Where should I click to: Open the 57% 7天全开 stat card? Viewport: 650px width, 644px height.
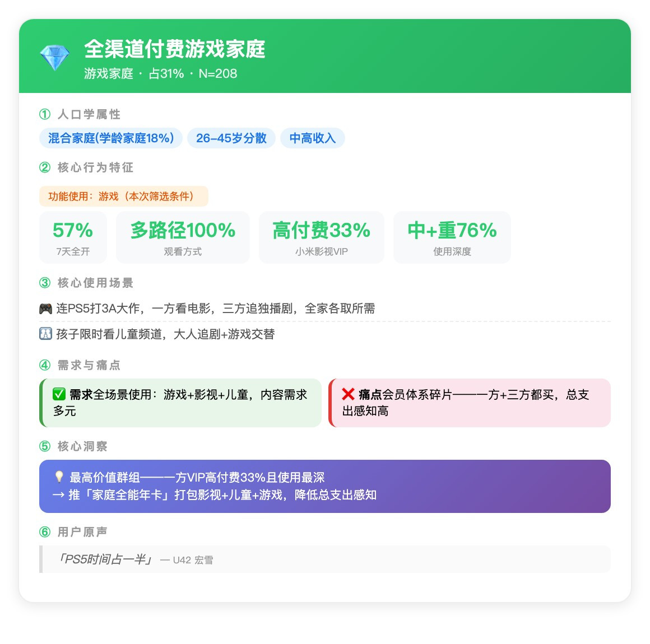coord(73,237)
